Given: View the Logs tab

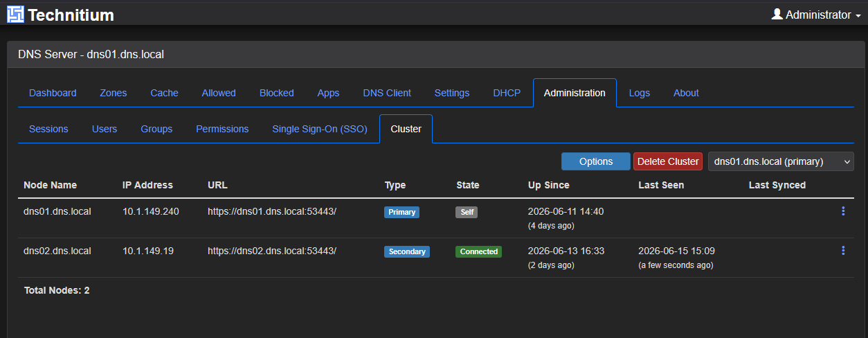Looking at the screenshot, I should [x=640, y=93].
